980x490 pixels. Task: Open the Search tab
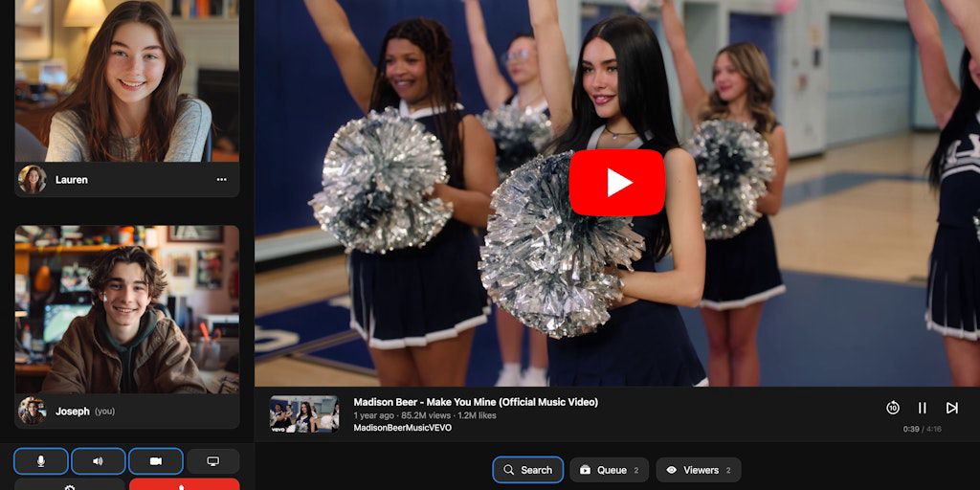pos(528,470)
